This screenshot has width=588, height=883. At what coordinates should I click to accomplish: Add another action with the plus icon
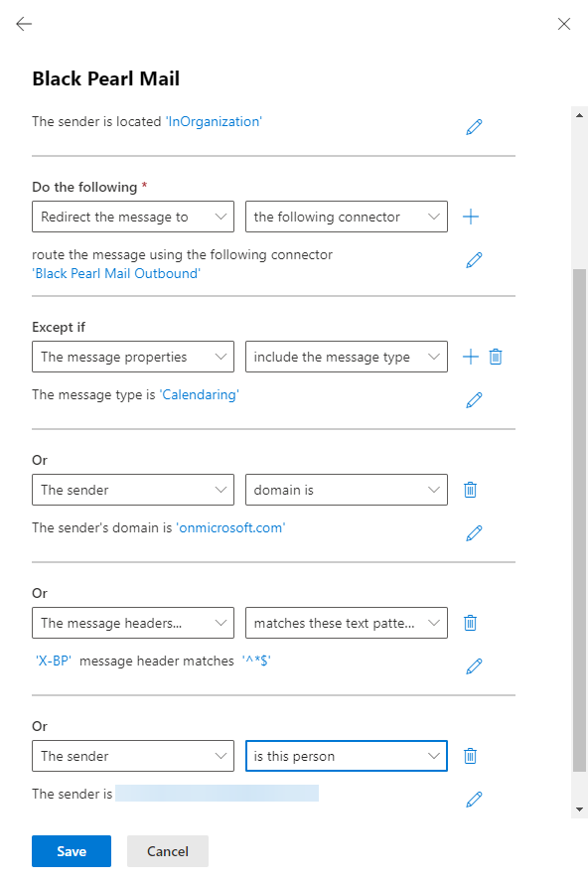(x=471, y=217)
